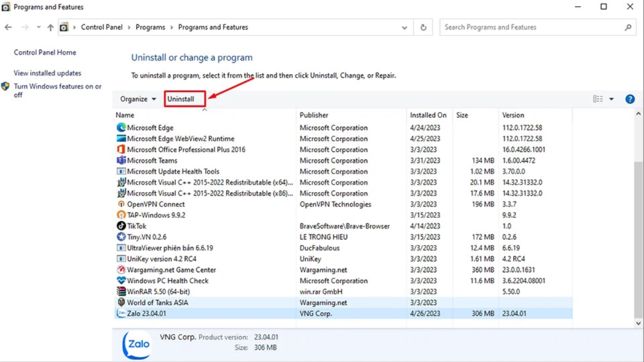Click the Microsoft Office Professional Plus icon
644x362 pixels.
[x=121, y=150]
